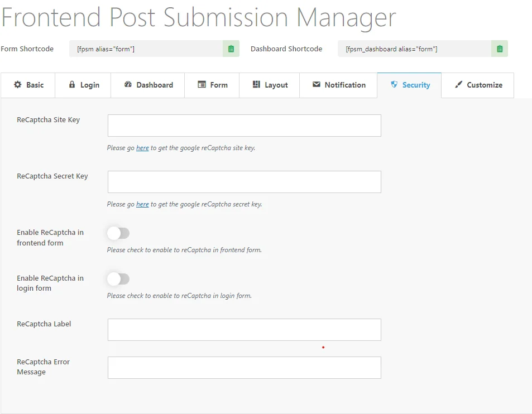Click the 'Enable ReCaptcha in frontend form' label
Screen dimensions: 532x414
coord(50,238)
